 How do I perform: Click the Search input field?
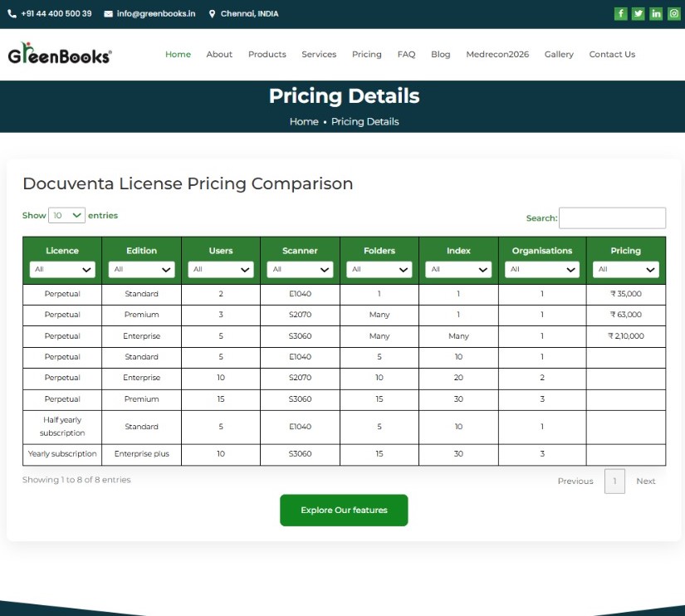click(612, 218)
